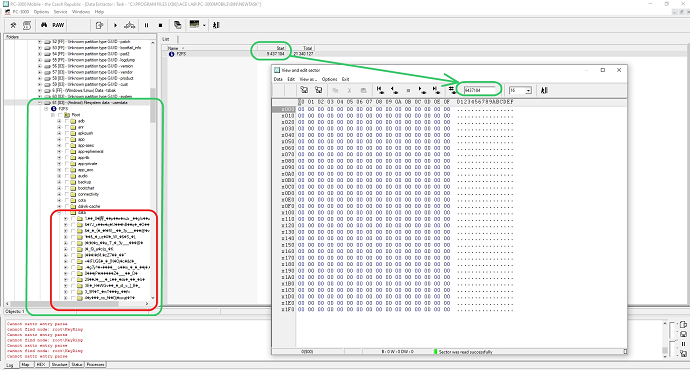
Task: Click the export document icon in main toolbar
Action: [x=99, y=25]
